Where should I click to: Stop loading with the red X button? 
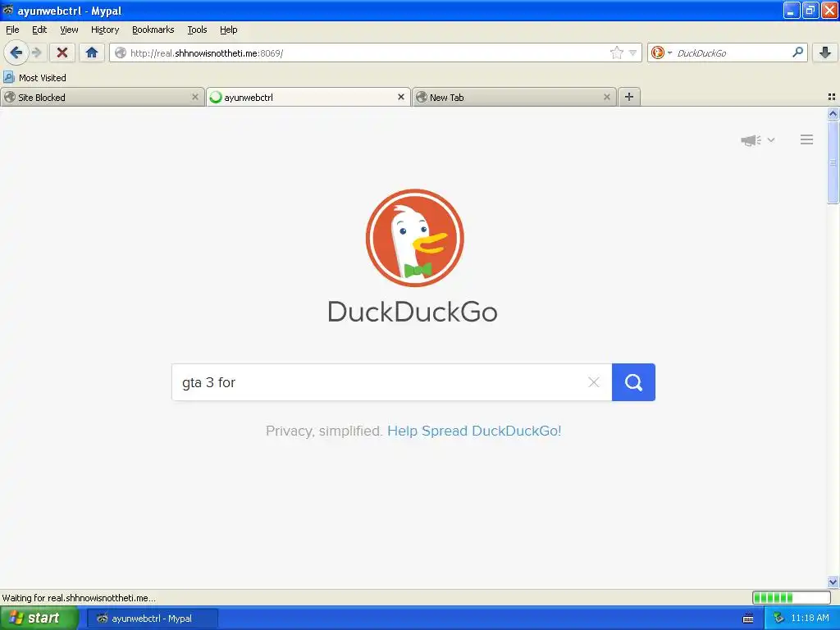[x=62, y=52]
